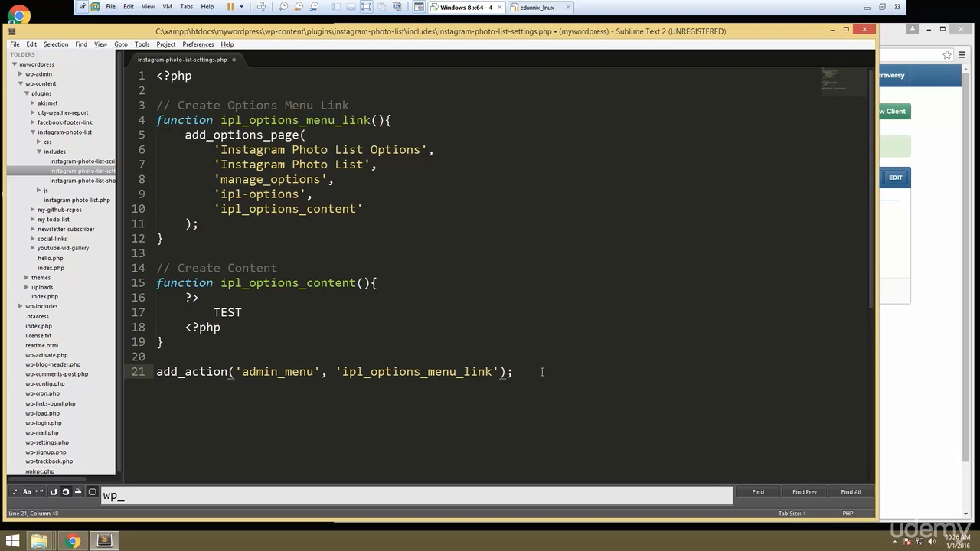Screen dimensions: 980x551
Task: Click VMware send Ctrl+Alt+Del icon
Action: coord(261,7)
